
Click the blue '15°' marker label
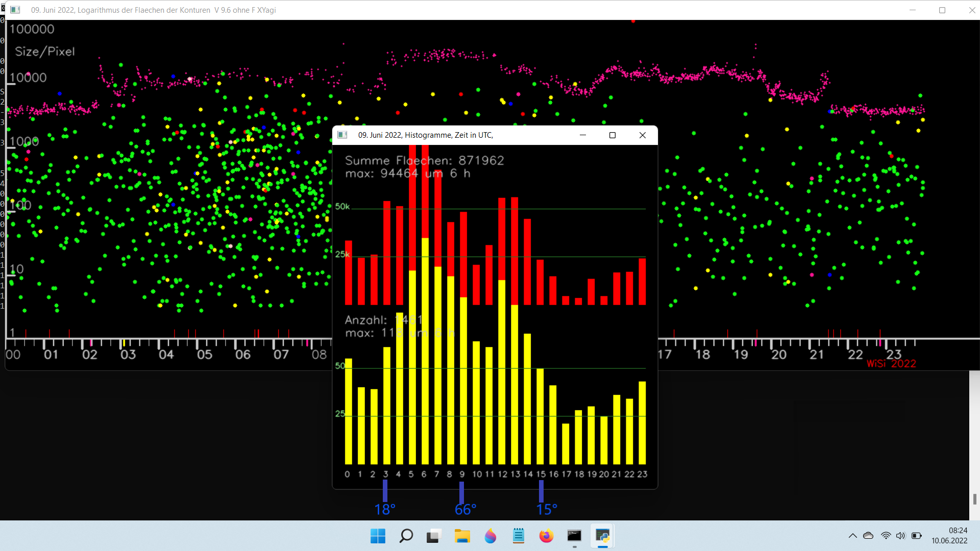click(x=547, y=509)
